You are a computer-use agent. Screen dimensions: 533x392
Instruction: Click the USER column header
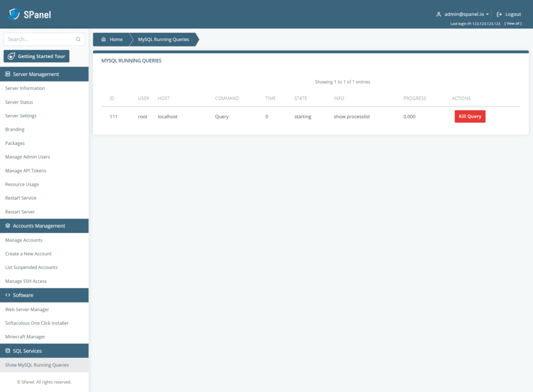[x=144, y=98]
